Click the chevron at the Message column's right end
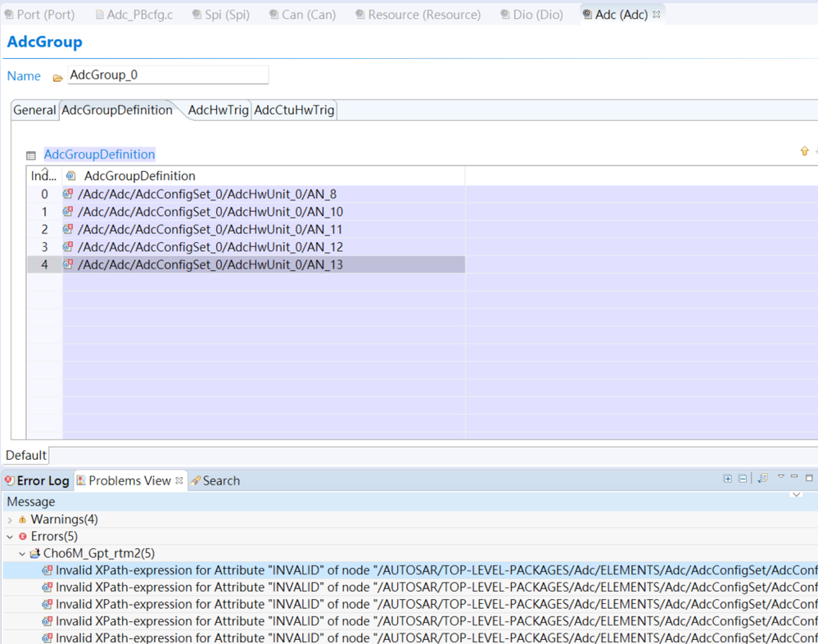The height and width of the screenshot is (644, 818). [797, 494]
